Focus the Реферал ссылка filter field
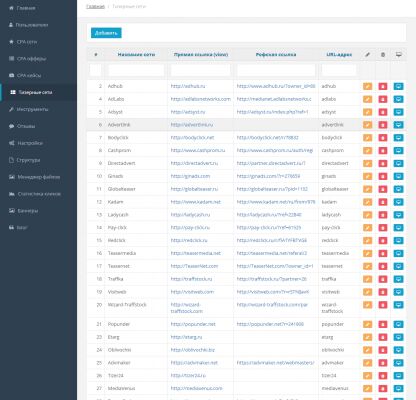 coord(276,70)
